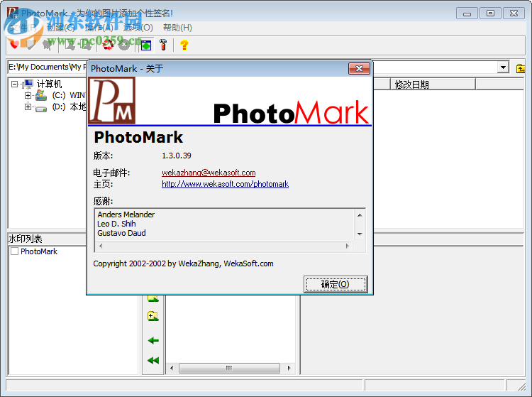Viewport: 532px width, 397px height.
Task: Open the wekazhang@wekasoft.com email link
Action: coord(209,173)
